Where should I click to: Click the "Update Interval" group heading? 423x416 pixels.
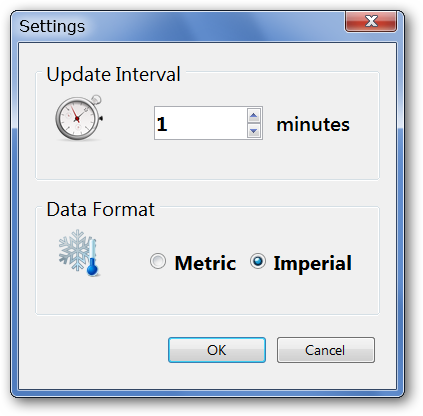tap(113, 74)
